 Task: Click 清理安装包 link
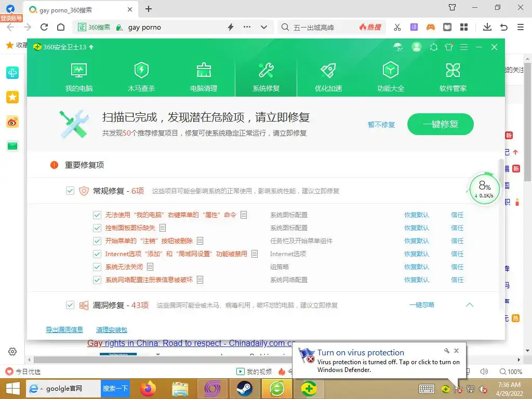112,329
